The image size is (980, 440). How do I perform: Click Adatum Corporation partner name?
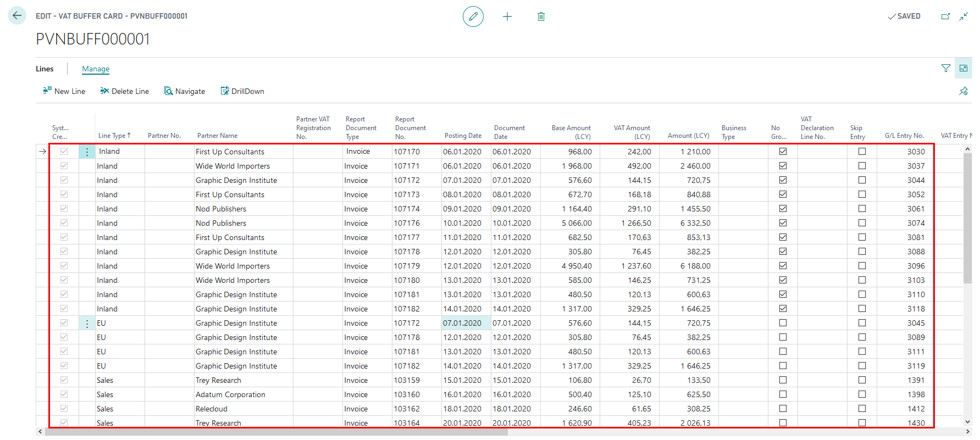[x=230, y=394]
